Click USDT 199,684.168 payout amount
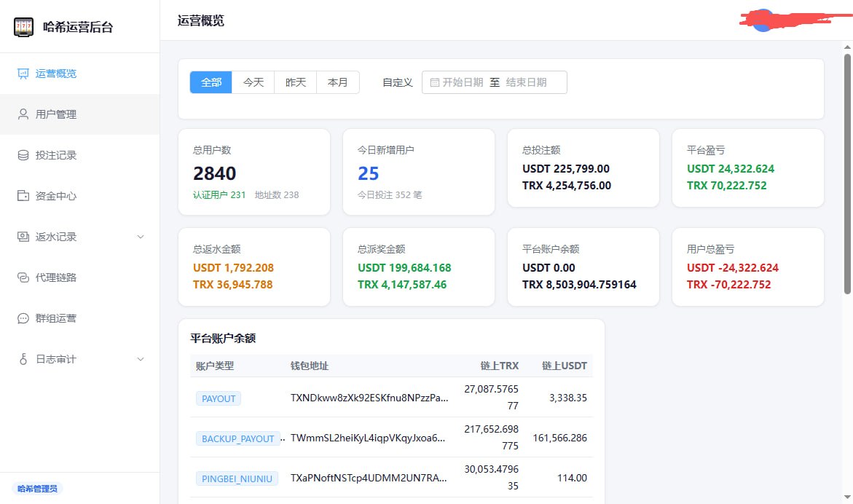 [x=404, y=267]
